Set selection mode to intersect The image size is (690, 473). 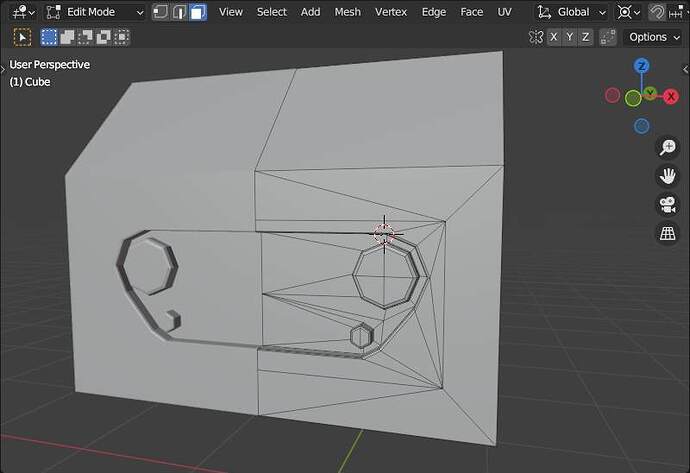[x=121, y=37]
